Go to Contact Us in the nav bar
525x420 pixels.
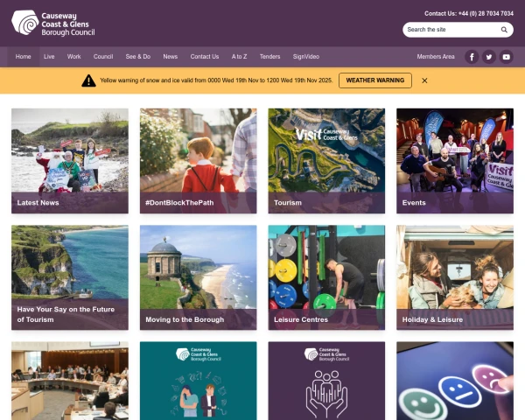tap(205, 57)
